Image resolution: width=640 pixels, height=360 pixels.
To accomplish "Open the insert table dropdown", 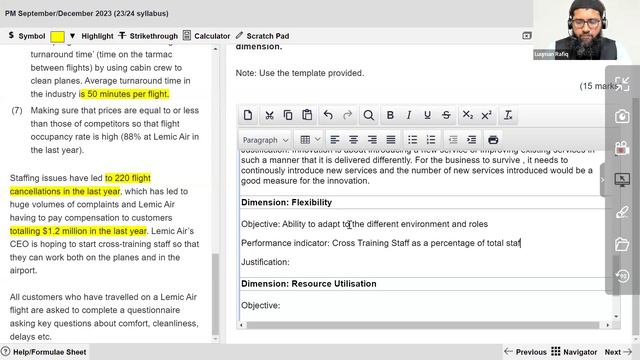I will [310, 140].
